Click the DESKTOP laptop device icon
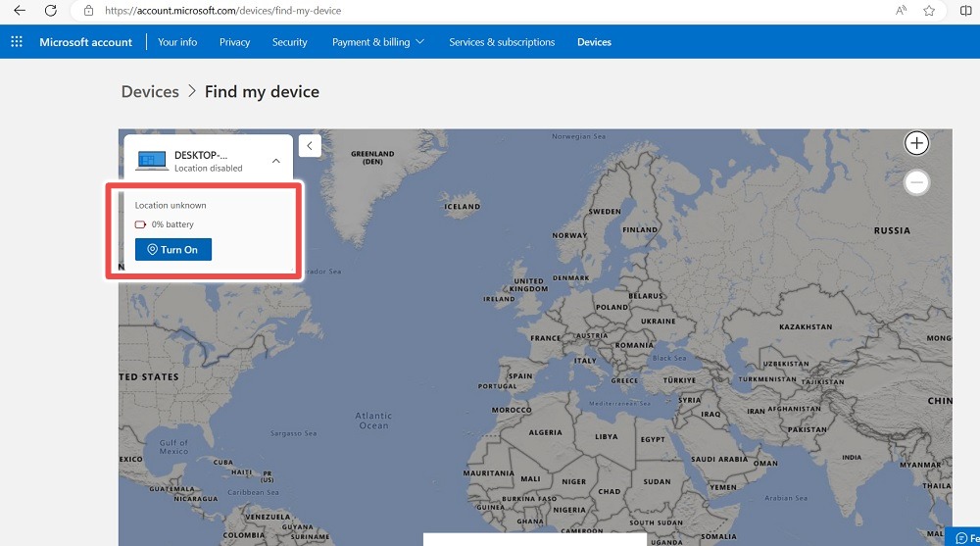 152,161
